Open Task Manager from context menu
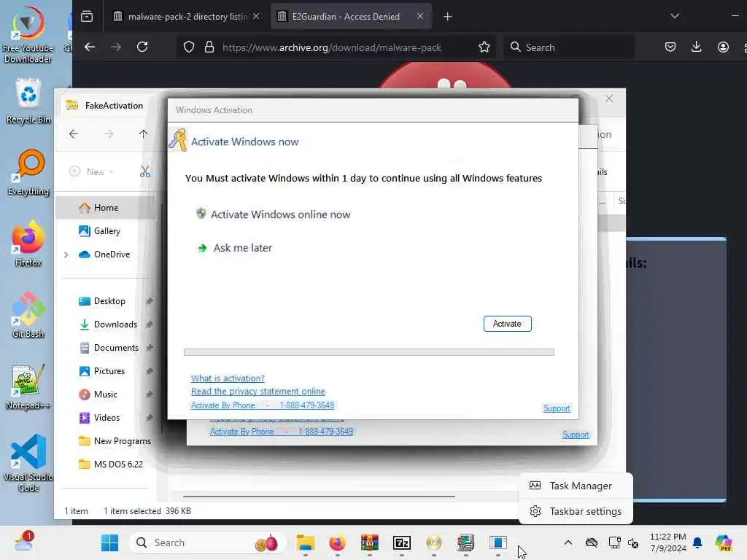Viewport: 747px width, 560px height. 576,486
